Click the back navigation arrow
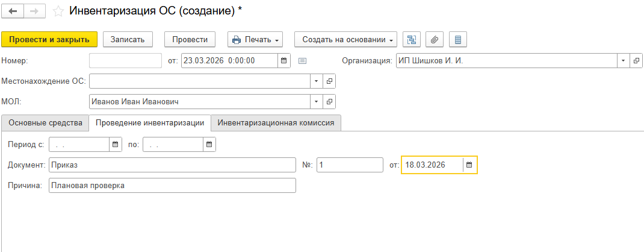The width and height of the screenshot is (644, 252). pos(13,11)
